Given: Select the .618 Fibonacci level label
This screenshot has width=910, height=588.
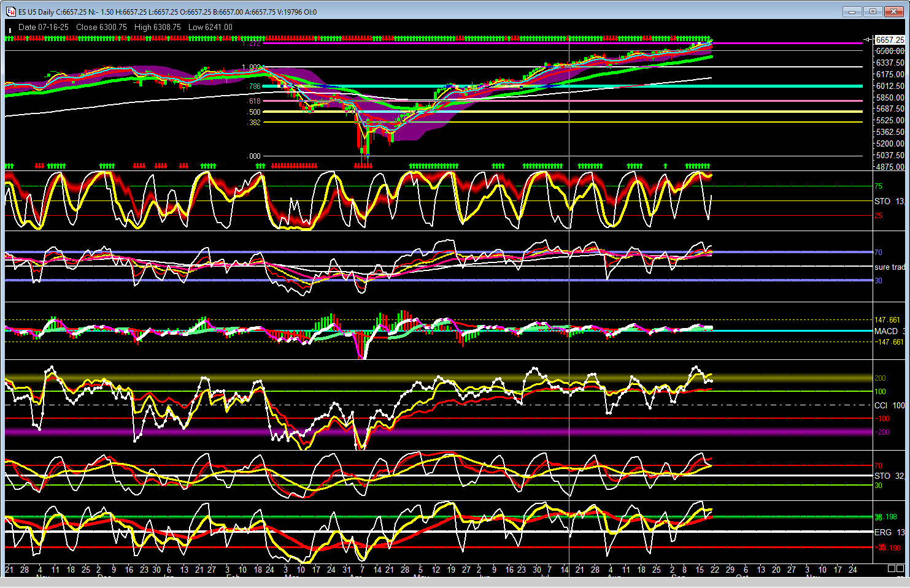Looking at the screenshot, I should 255,101.
